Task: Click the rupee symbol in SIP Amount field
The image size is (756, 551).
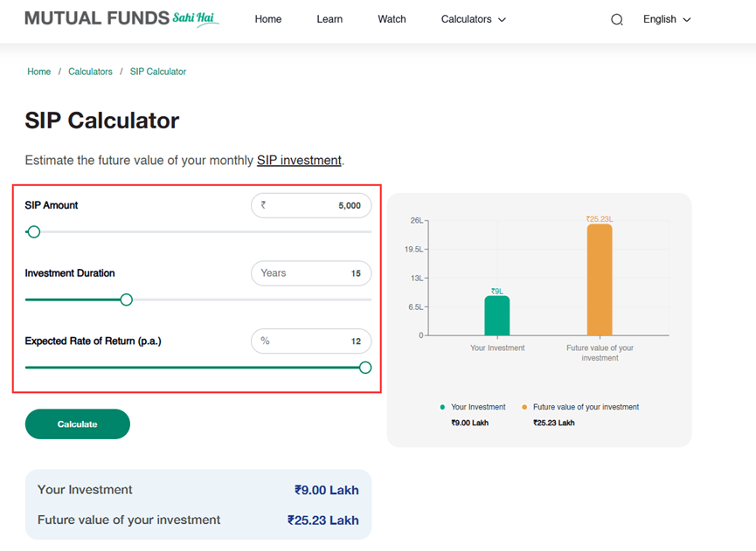Action: coord(262,205)
